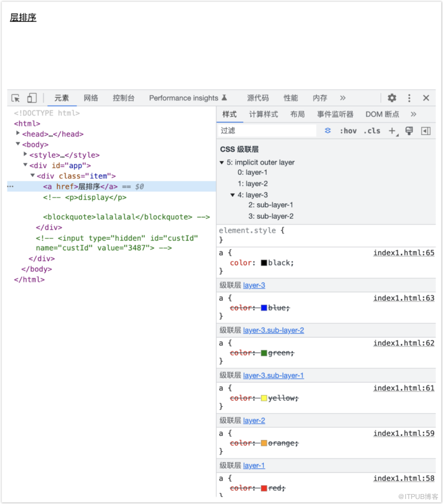Activate the inspect element picker icon

point(15,98)
